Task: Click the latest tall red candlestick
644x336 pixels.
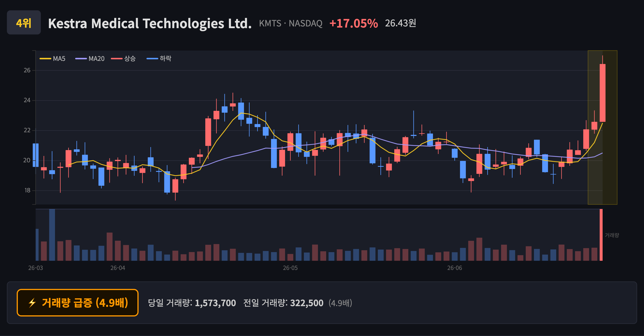Action: coord(602,93)
